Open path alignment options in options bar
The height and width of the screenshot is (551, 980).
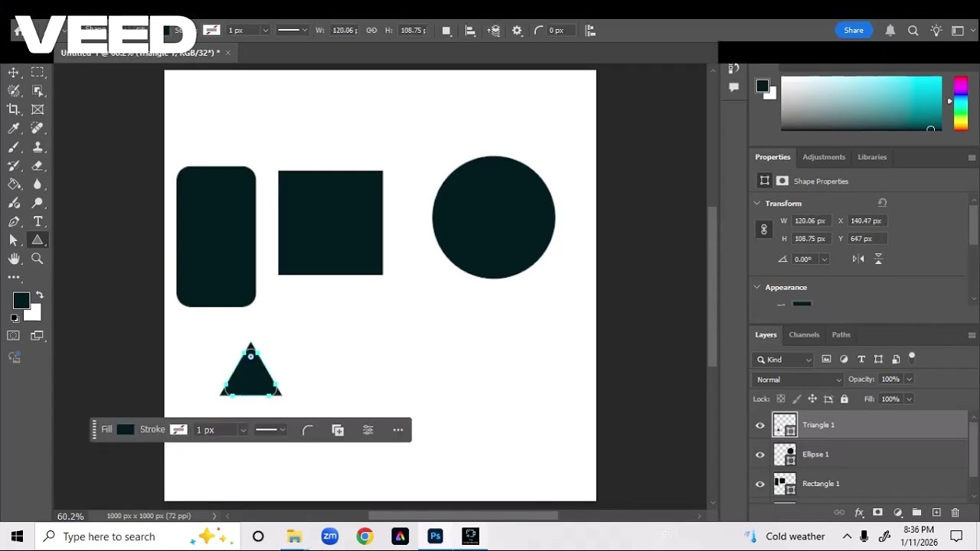470,31
